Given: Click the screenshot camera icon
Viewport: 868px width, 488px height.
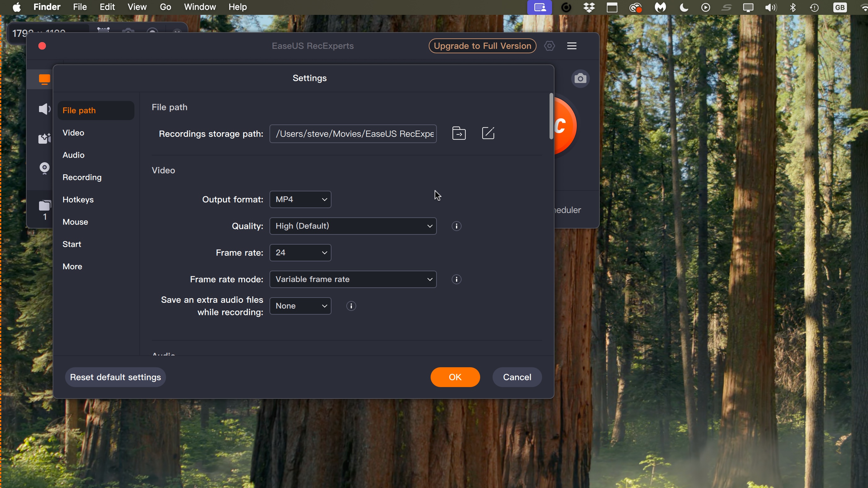Looking at the screenshot, I should point(580,79).
